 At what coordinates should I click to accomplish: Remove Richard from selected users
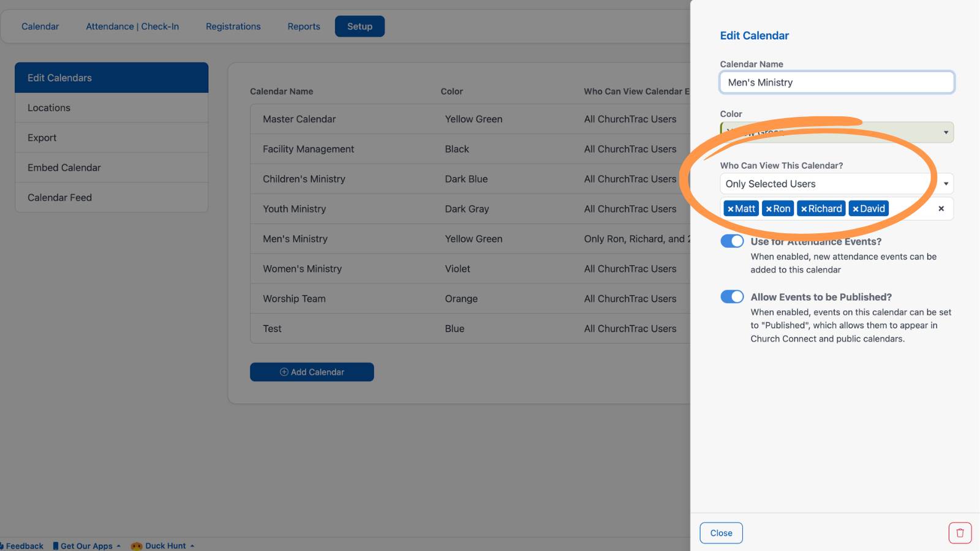(804, 209)
